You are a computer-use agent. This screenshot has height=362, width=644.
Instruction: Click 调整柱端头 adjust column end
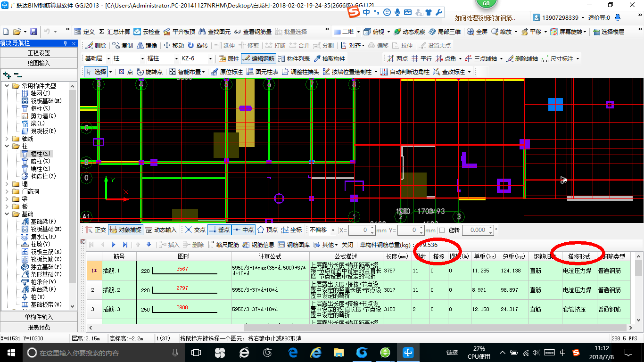tap(300, 72)
